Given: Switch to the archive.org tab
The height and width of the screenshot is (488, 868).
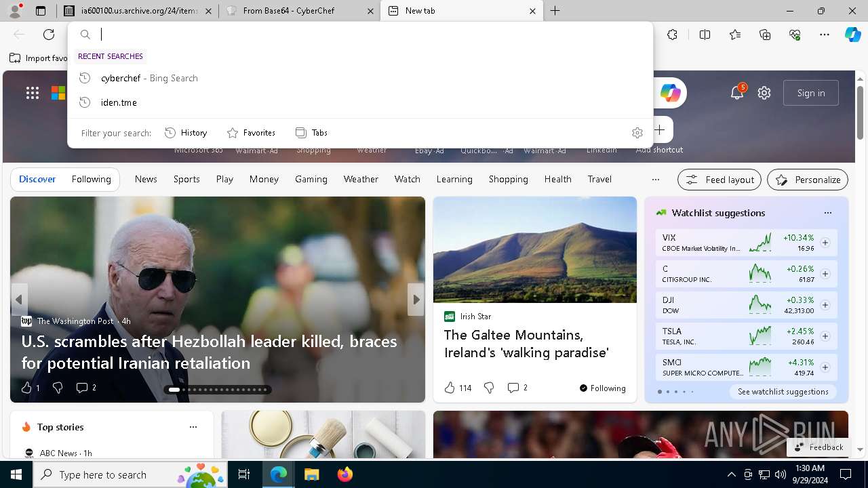Looking at the screenshot, I should (139, 11).
